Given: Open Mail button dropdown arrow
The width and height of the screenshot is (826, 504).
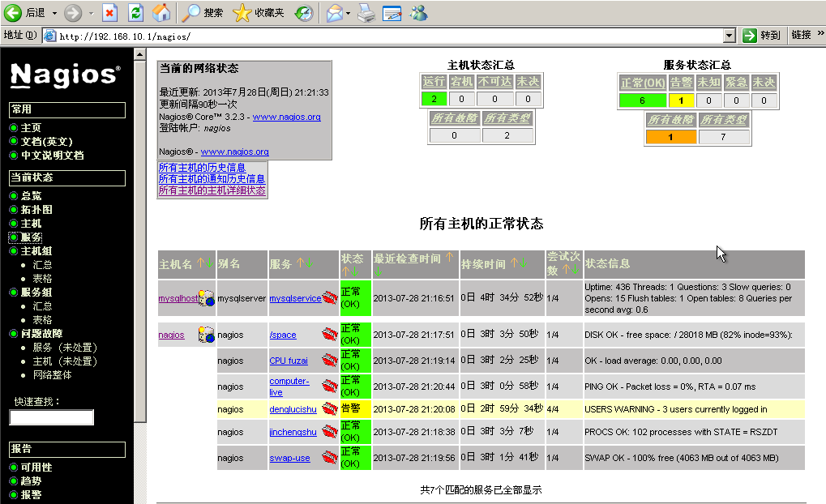Looking at the screenshot, I should click(349, 13).
